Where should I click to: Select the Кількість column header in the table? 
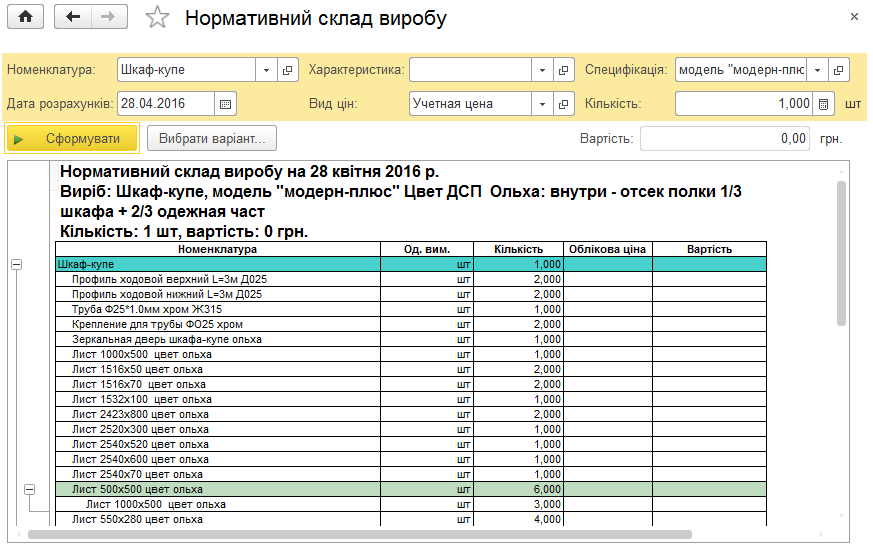coord(518,249)
